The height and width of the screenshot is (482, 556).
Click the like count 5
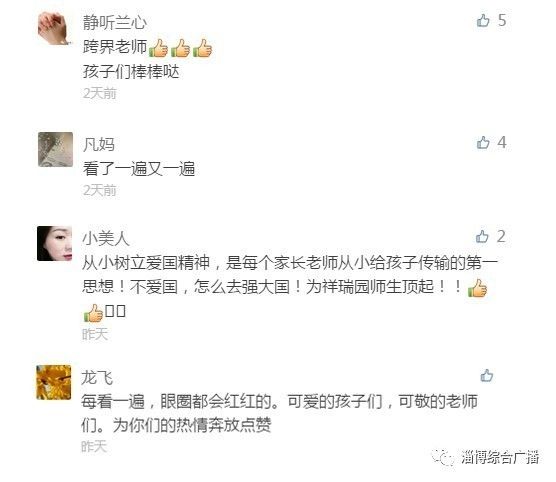pyautogui.click(x=502, y=20)
